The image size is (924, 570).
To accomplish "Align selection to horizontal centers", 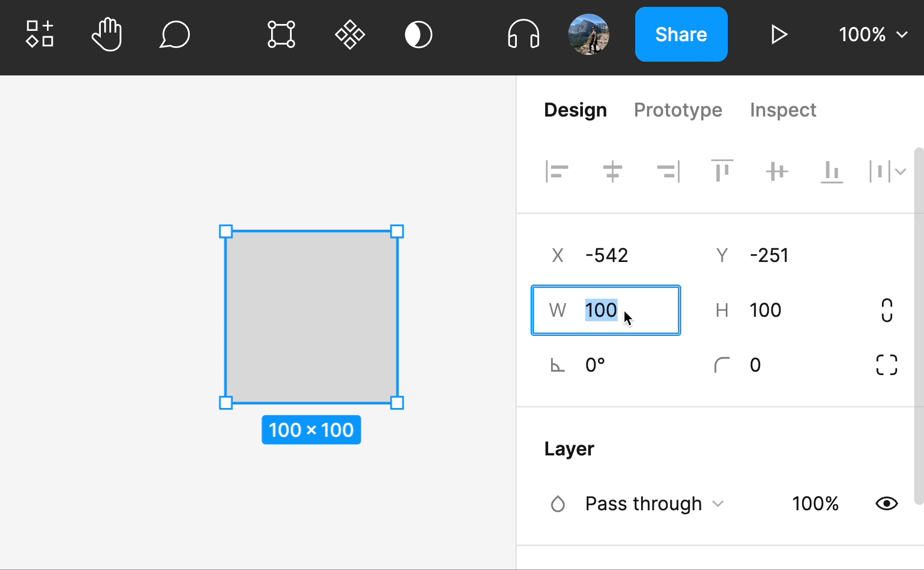I will (x=612, y=171).
